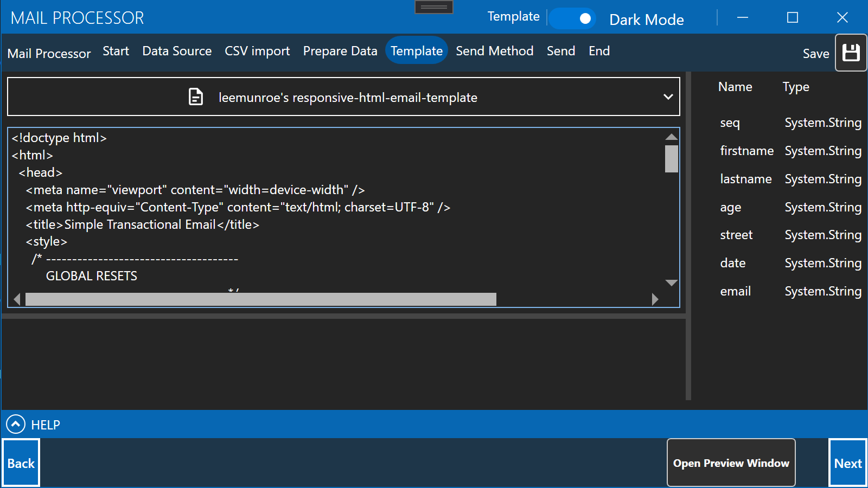Click the Next button
The height and width of the screenshot is (488, 868).
pyautogui.click(x=848, y=463)
